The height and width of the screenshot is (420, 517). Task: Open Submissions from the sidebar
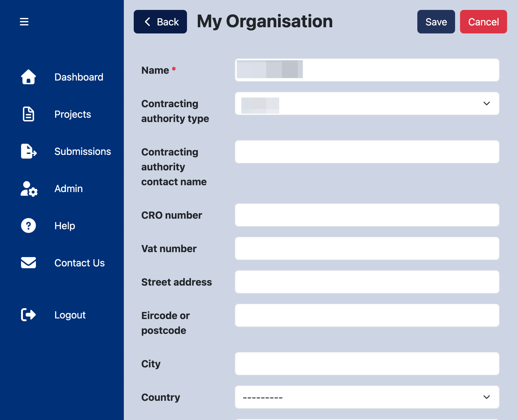(83, 151)
